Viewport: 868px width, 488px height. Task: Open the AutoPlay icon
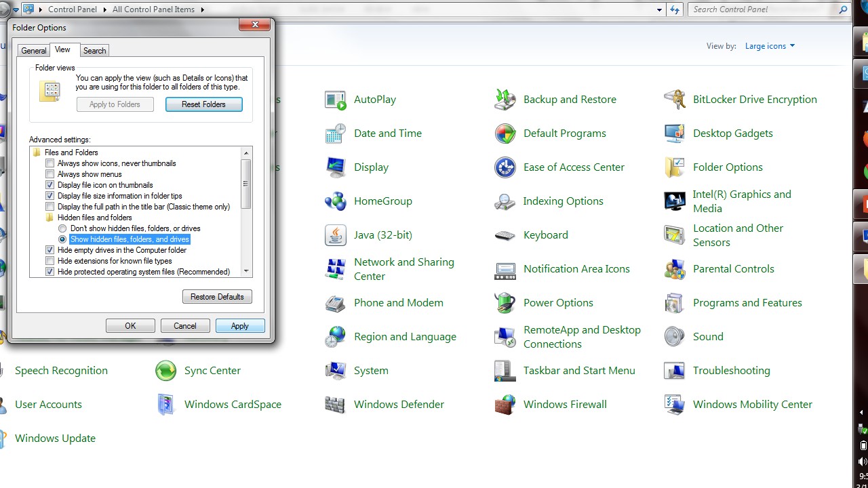pos(336,100)
